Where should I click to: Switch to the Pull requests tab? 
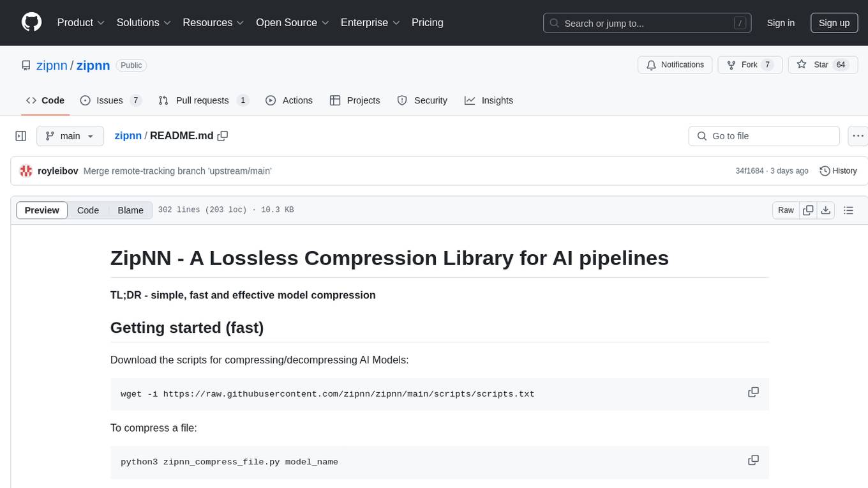[x=204, y=100]
